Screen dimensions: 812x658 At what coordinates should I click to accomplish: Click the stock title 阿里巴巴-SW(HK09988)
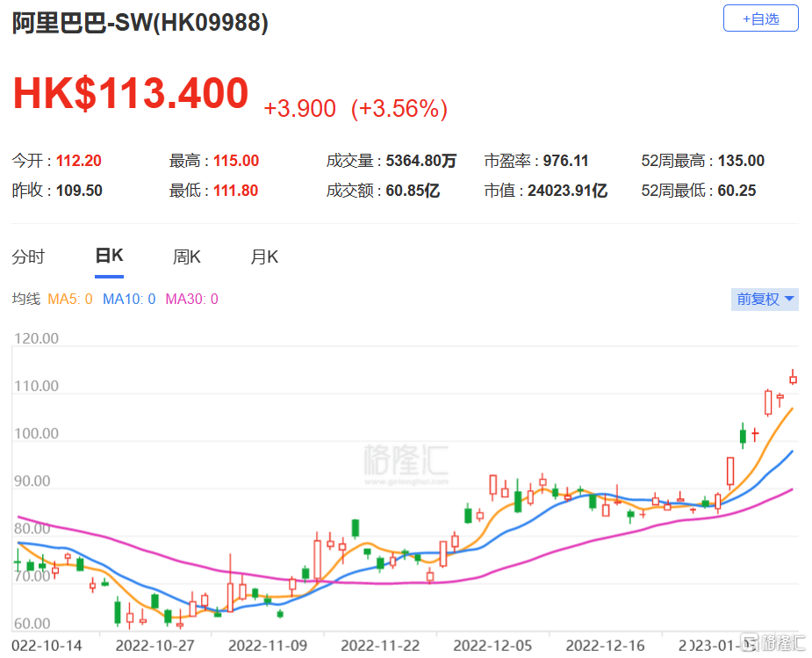point(140,23)
